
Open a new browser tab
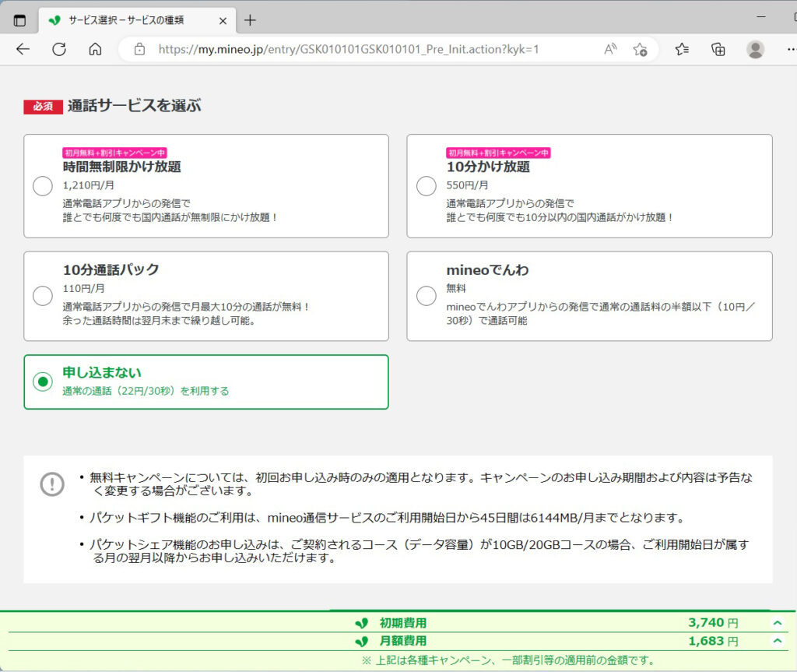click(250, 20)
